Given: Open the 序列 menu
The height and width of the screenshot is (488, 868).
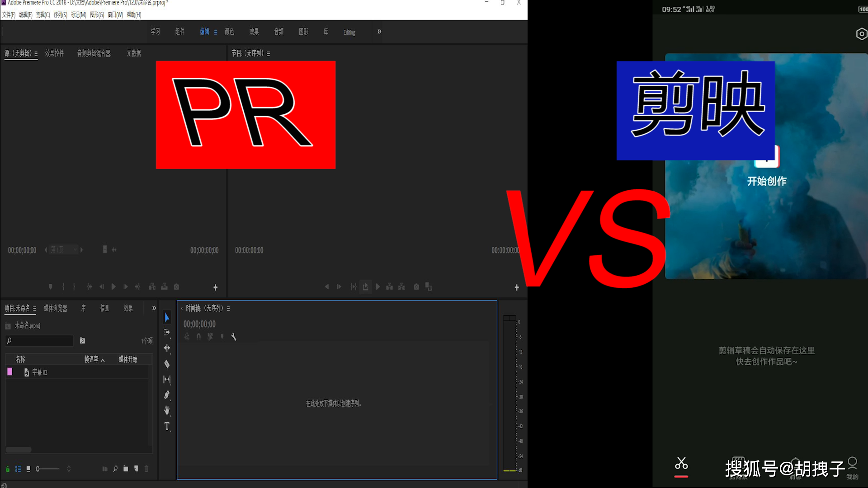Looking at the screenshot, I should (60, 15).
